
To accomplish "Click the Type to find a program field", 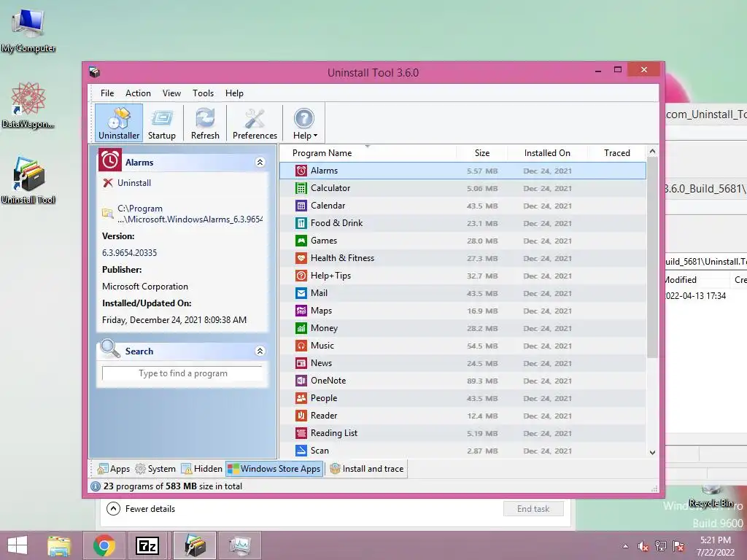I will point(182,373).
